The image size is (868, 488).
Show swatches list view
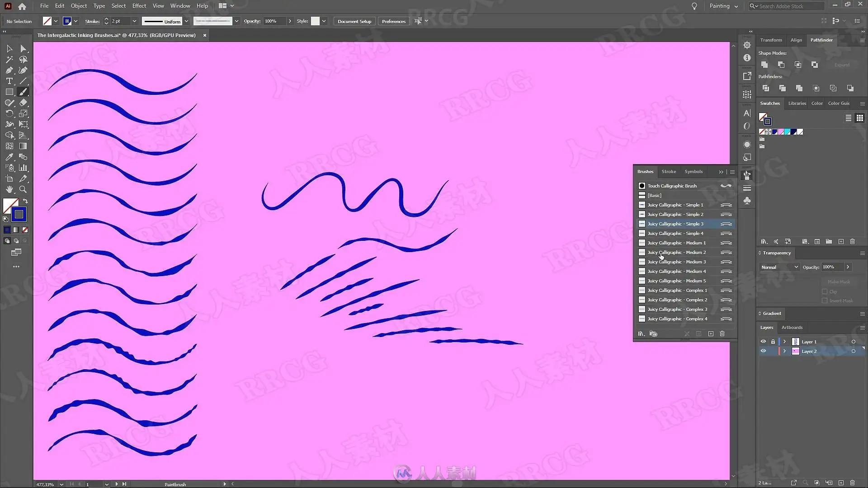(x=849, y=118)
